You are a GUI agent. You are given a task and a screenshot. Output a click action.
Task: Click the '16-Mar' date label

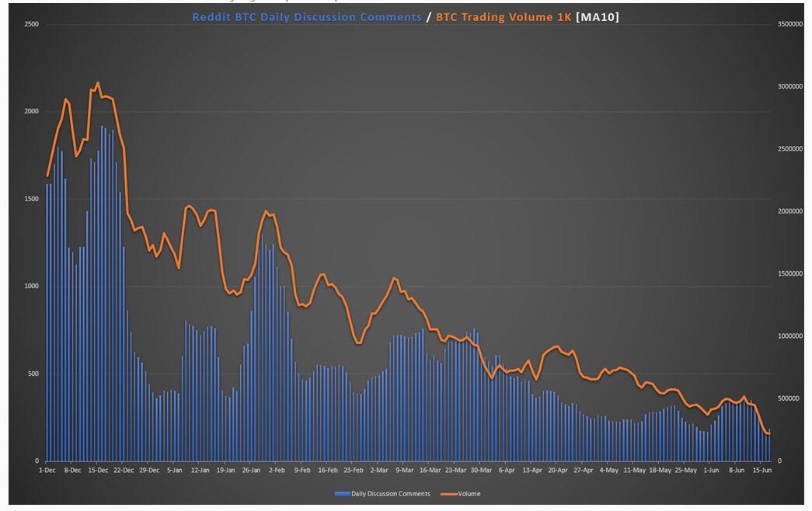coord(430,470)
